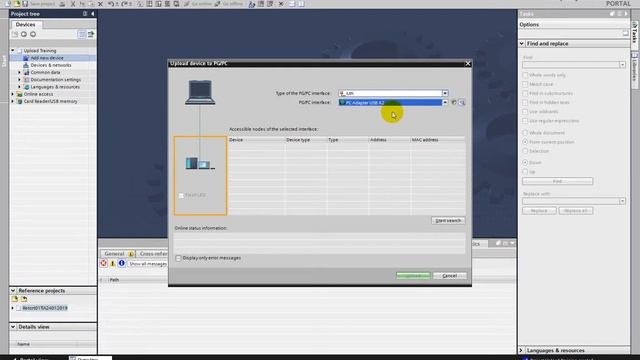This screenshot has width=640, height=360.
Task: Open the Replace with dropdown arrow
Action: pos(622,201)
